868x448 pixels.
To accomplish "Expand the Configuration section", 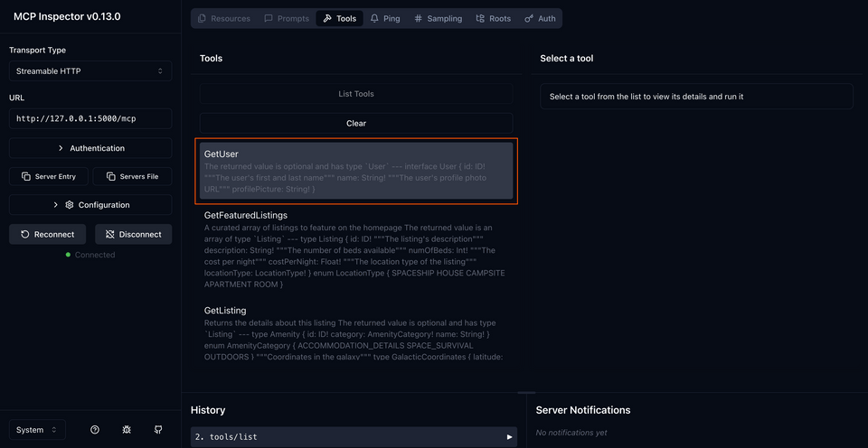I will pyautogui.click(x=90, y=205).
